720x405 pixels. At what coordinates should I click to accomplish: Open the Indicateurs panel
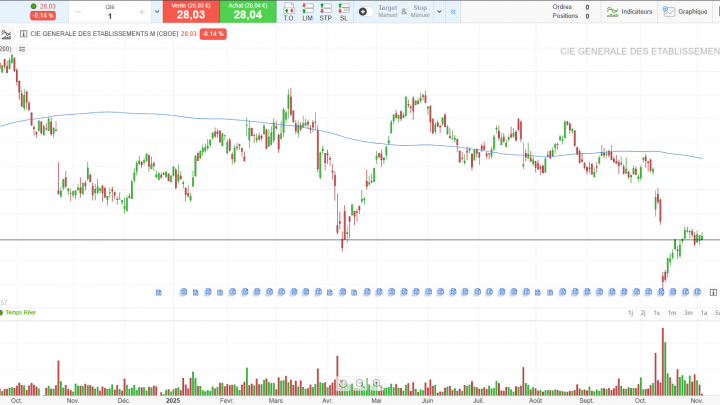pos(630,12)
